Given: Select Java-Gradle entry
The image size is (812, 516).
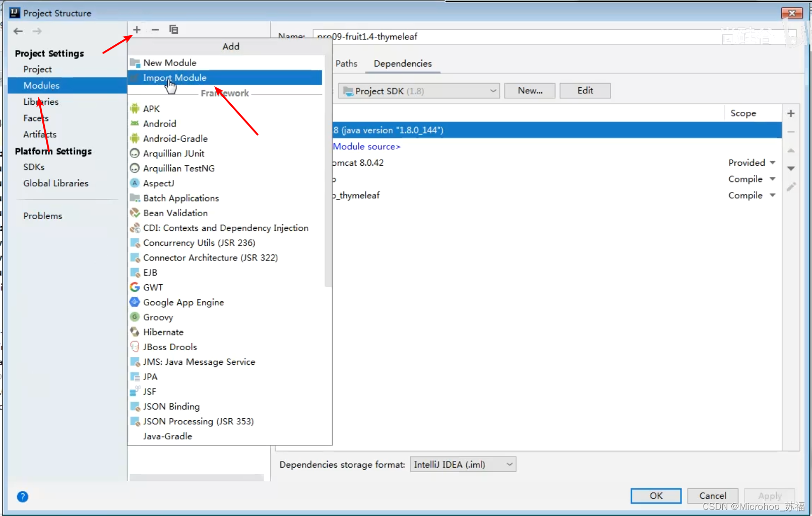Looking at the screenshot, I should [x=225, y=436].
